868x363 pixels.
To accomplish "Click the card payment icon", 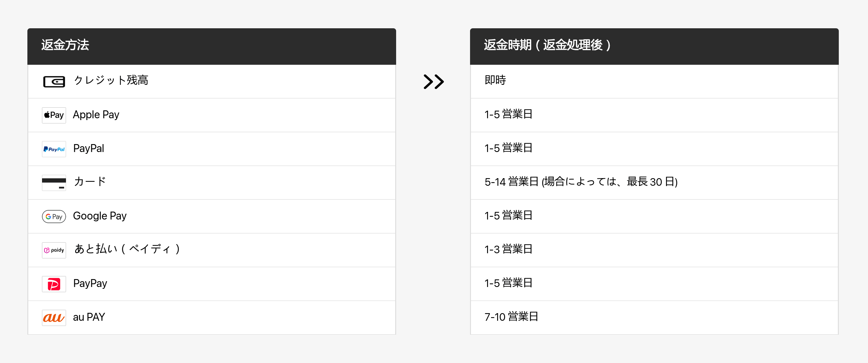I will coord(54,182).
